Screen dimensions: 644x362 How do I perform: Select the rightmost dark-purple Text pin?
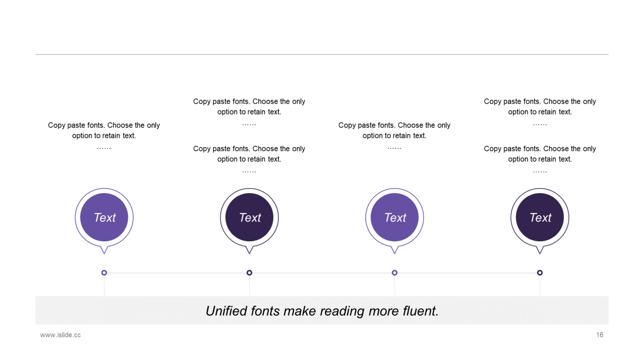click(540, 218)
